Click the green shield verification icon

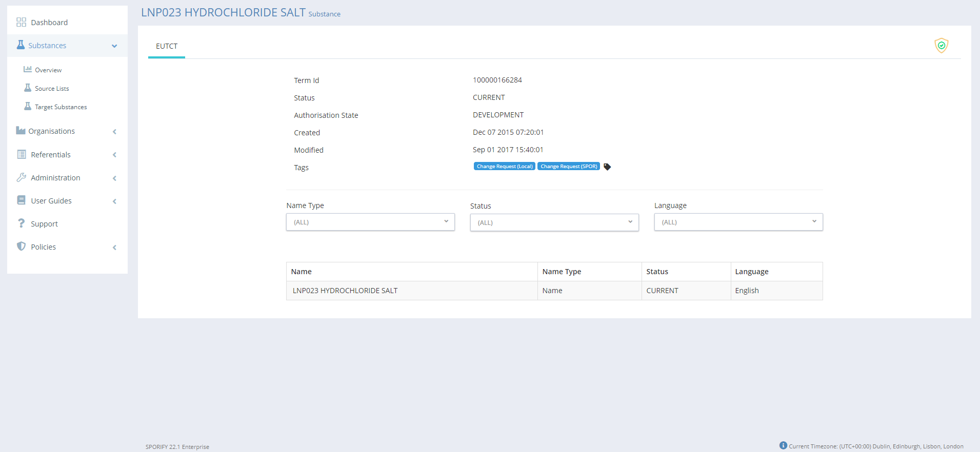(x=941, y=46)
